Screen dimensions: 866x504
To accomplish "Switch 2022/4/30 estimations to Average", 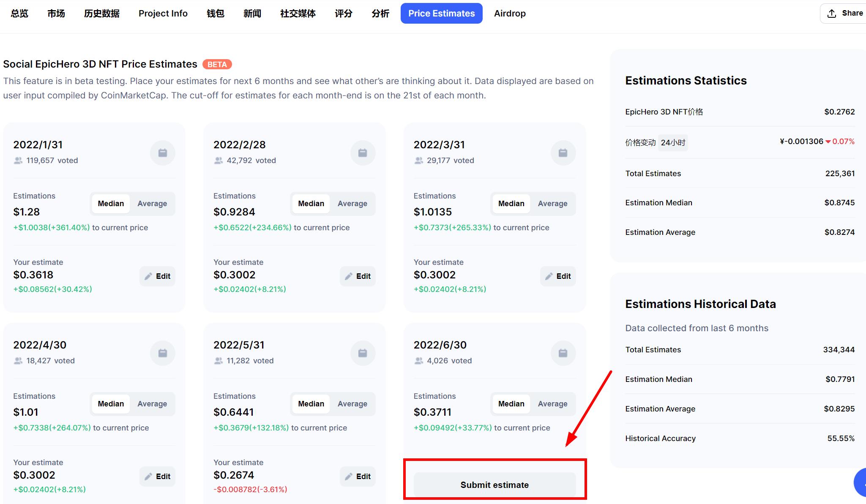I will pyautogui.click(x=152, y=404).
